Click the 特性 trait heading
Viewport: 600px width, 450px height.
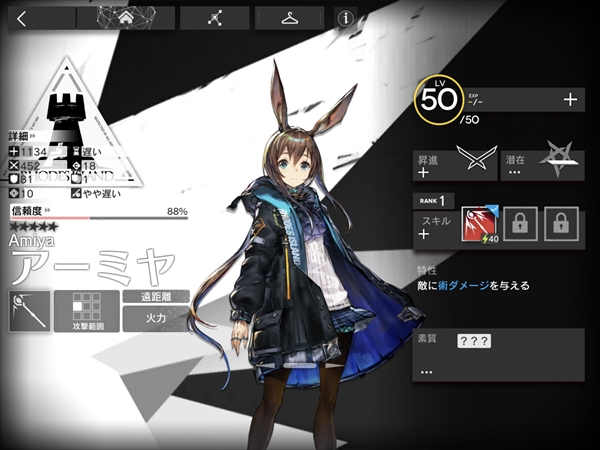[427, 270]
